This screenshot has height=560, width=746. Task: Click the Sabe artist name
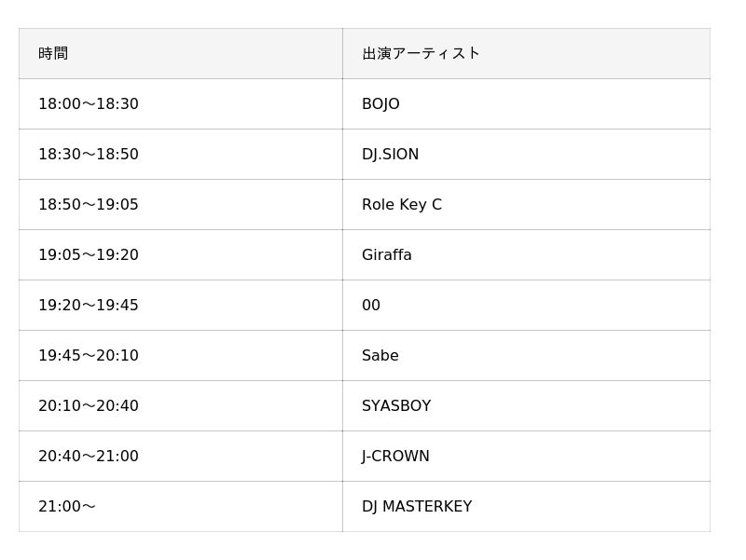click(x=380, y=356)
